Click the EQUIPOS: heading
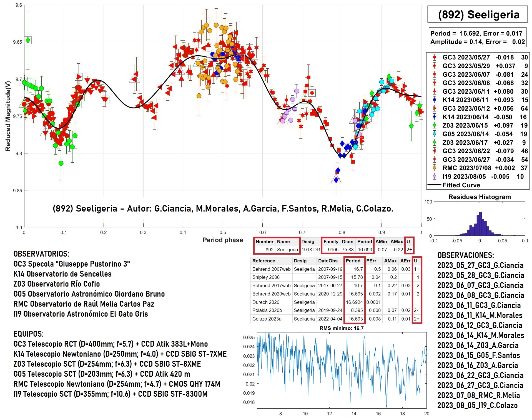 [28, 334]
